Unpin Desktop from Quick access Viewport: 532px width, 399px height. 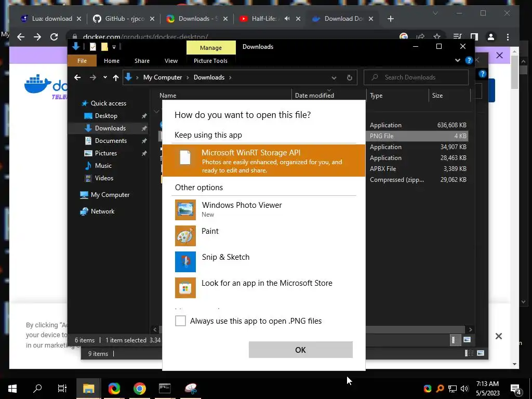click(x=144, y=116)
